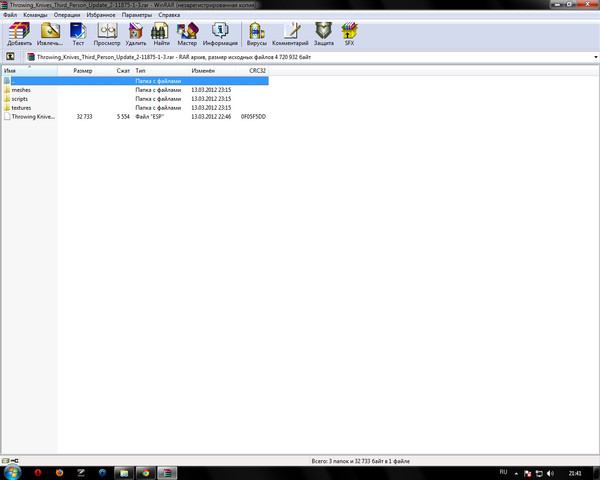
Task: Select the parent folder '..' row
Action: pos(136,81)
